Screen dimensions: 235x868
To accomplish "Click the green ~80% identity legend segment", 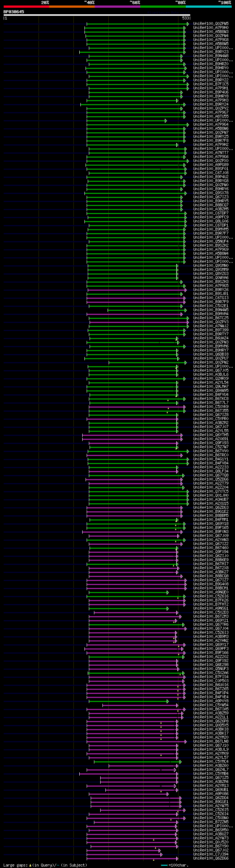I will 163,7.
